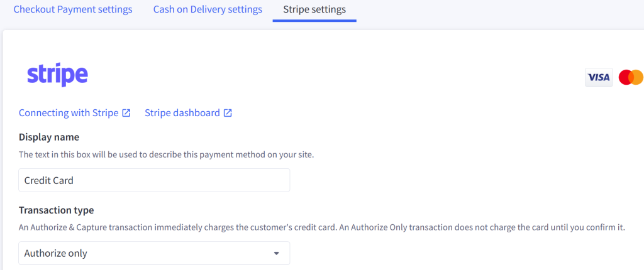644x270 pixels.
Task: Switch to Checkout Payment settings tab
Action: pyautogui.click(x=73, y=9)
